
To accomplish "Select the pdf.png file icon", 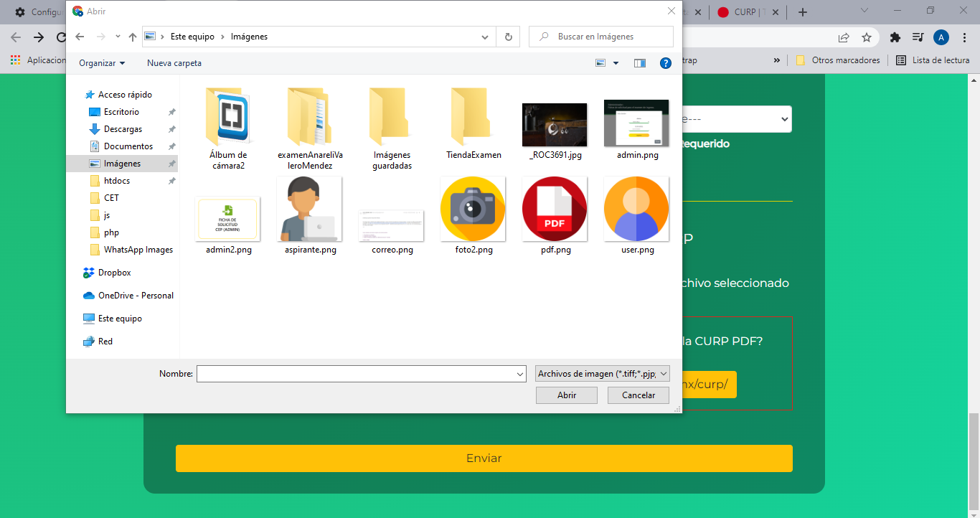I will [555, 209].
